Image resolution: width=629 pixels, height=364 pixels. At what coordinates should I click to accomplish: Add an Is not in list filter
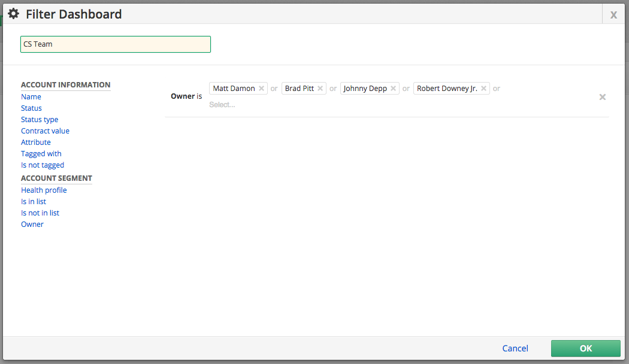pyautogui.click(x=40, y=213)
